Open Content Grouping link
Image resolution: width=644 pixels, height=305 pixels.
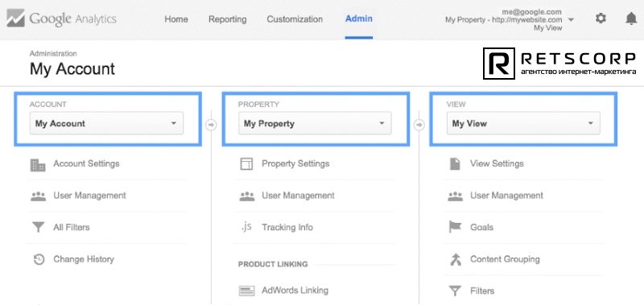(505, 259)
